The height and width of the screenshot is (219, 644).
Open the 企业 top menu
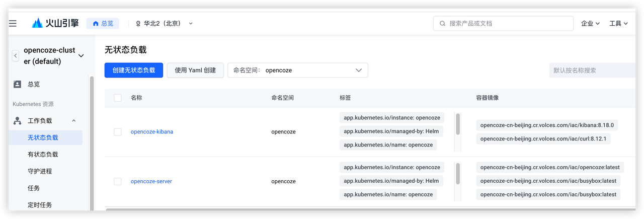(590, 24)
